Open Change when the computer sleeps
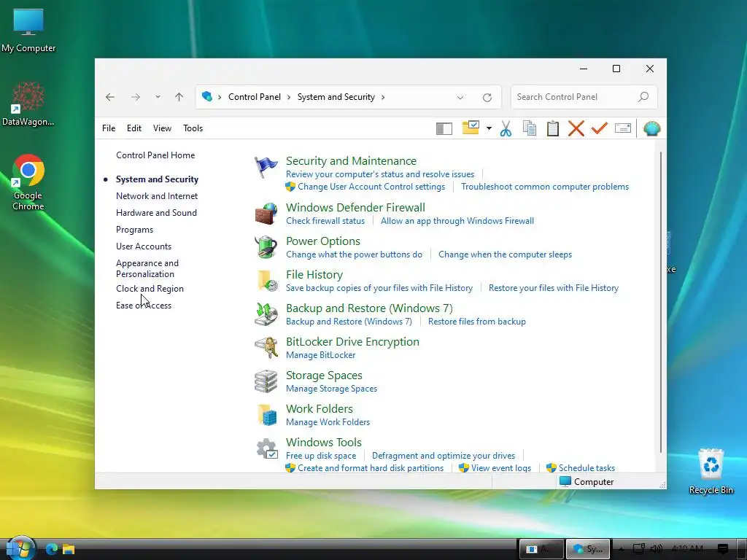Screen dimensions: 747x560 (505, 254)
